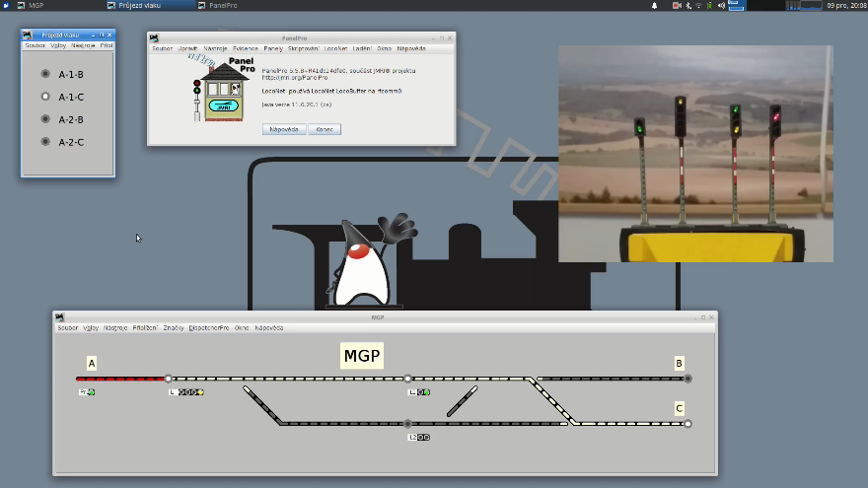Click the red occupied track segment at A
The image size is (868, 488).
pos(120,379)
